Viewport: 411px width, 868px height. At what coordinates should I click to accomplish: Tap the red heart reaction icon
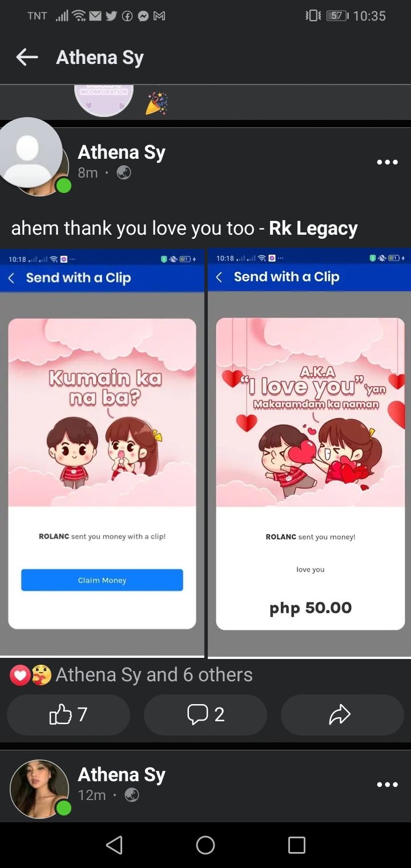point(21,676)
